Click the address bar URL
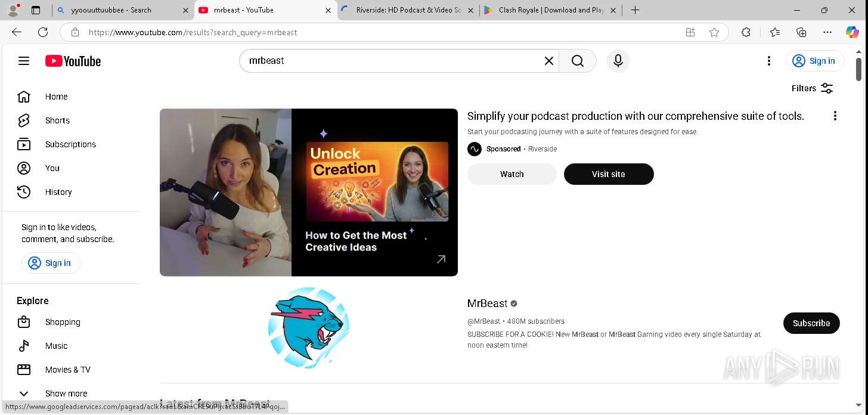 coord(193,32)
